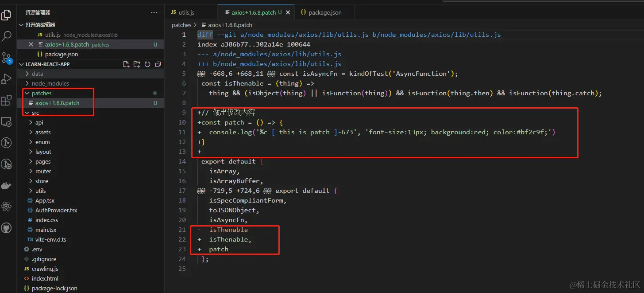Open the Run and Debug view

[6, 79]
